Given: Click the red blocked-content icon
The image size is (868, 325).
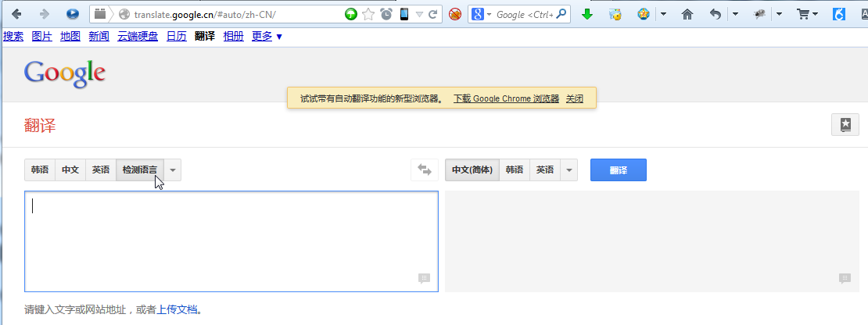Looking at the screenshot, I should pos(455,14).
